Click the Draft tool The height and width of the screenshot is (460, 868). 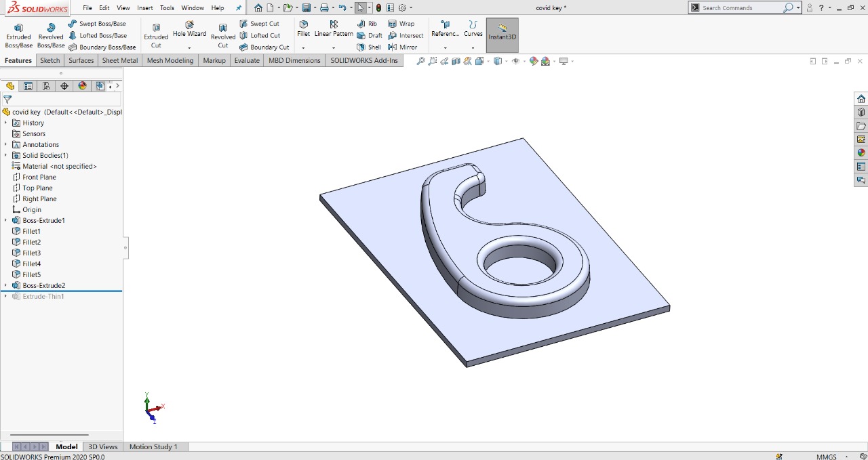click(x=370, y=35)
